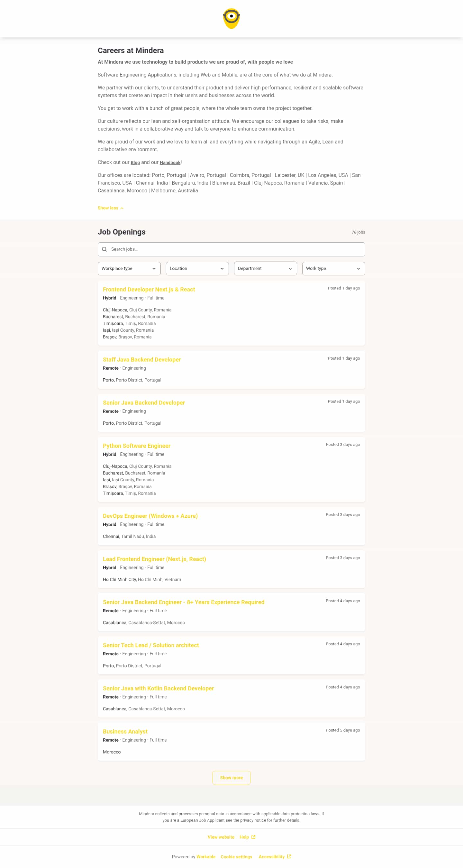Screen dimensions: 463x868
Task: Open the Handbook link
Action: [170, 162]
